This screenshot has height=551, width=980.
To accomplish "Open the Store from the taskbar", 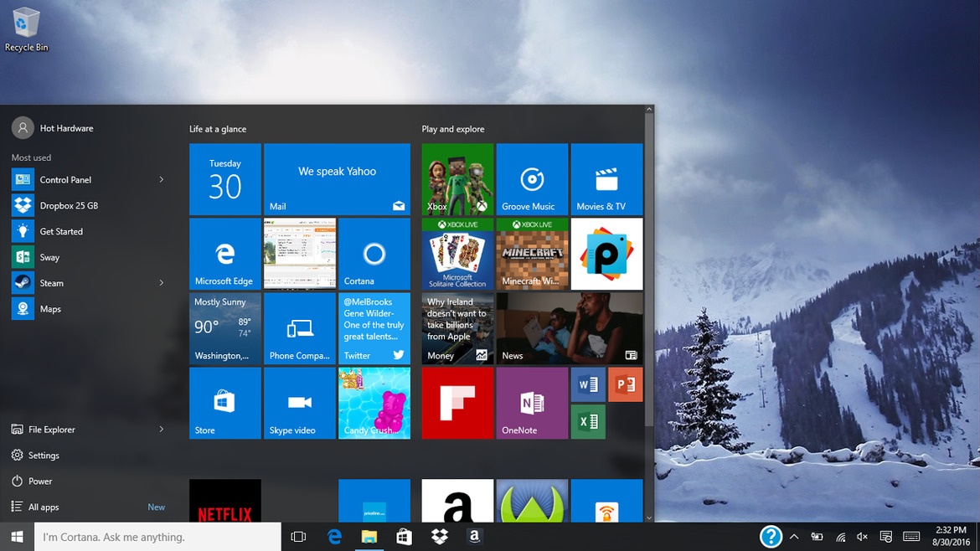I will point(405,537).
